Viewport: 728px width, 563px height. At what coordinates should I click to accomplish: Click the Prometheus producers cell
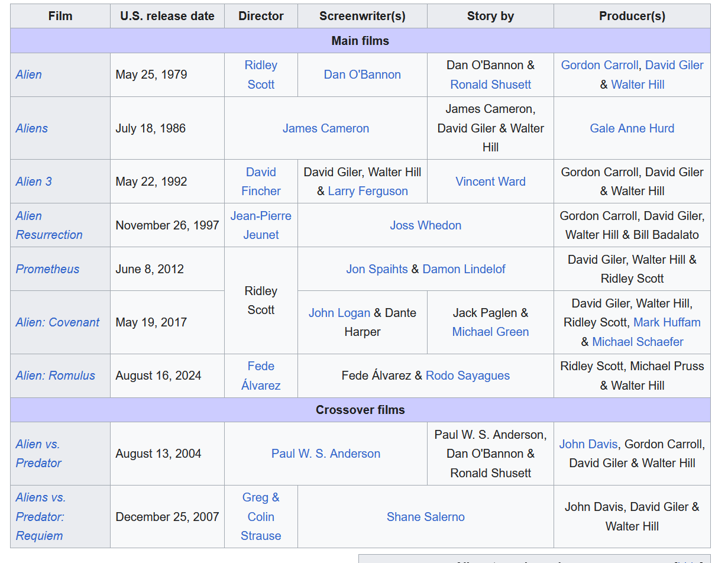(x=632, y=269)
